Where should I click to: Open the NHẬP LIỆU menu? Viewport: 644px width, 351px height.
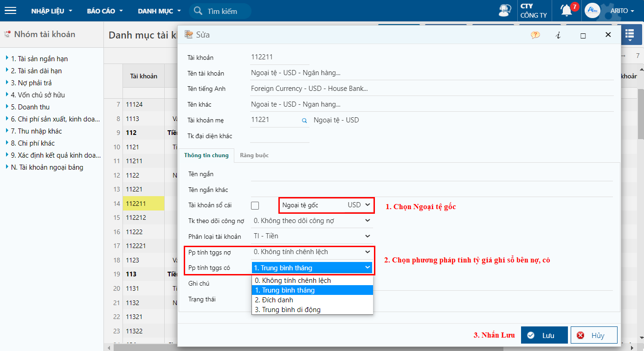pyautogui.click(x=52, y=11)
